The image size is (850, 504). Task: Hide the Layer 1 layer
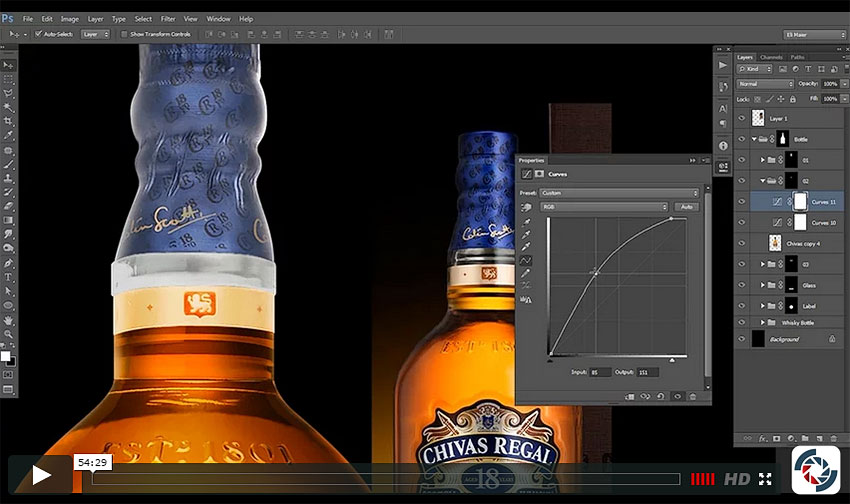point(742,118)
